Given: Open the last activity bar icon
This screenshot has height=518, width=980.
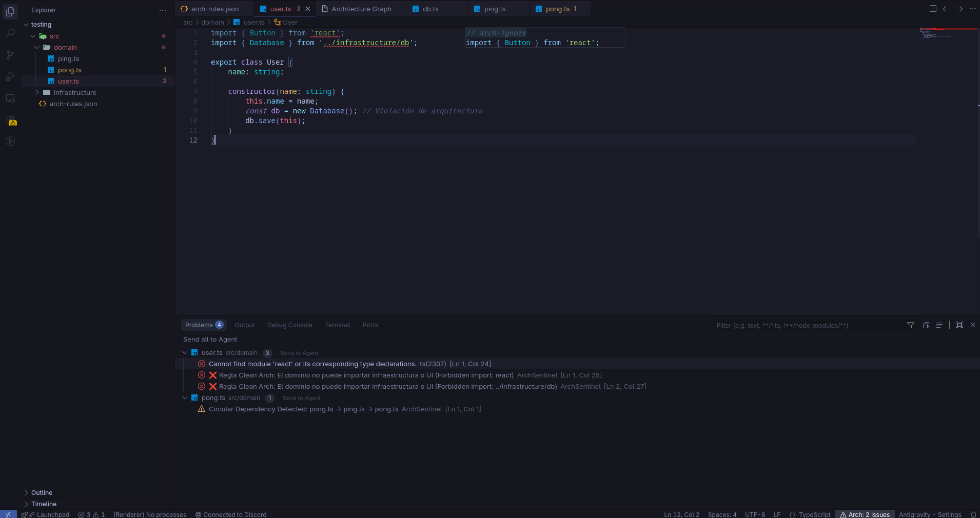Looking at the screenshot, I should click(x=10, y=141).
